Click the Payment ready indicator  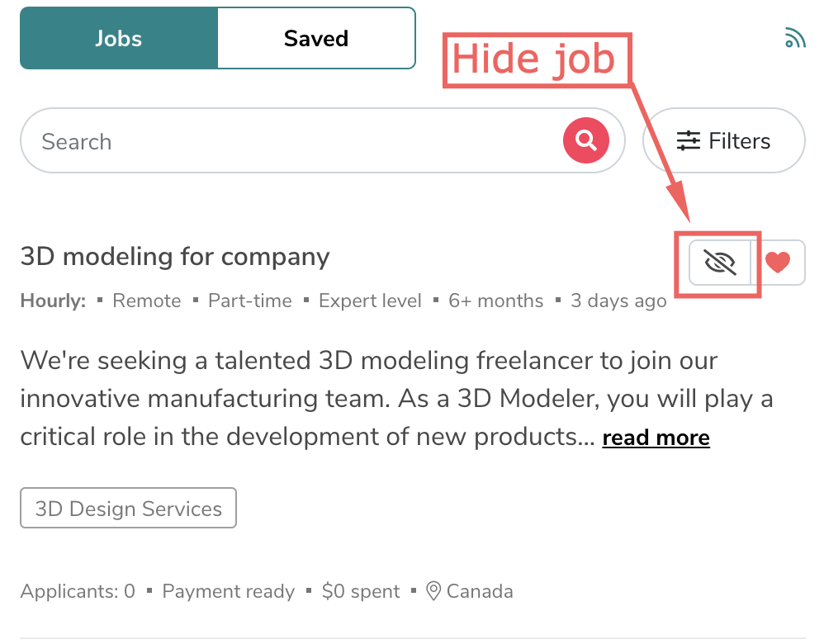[228, 591]
